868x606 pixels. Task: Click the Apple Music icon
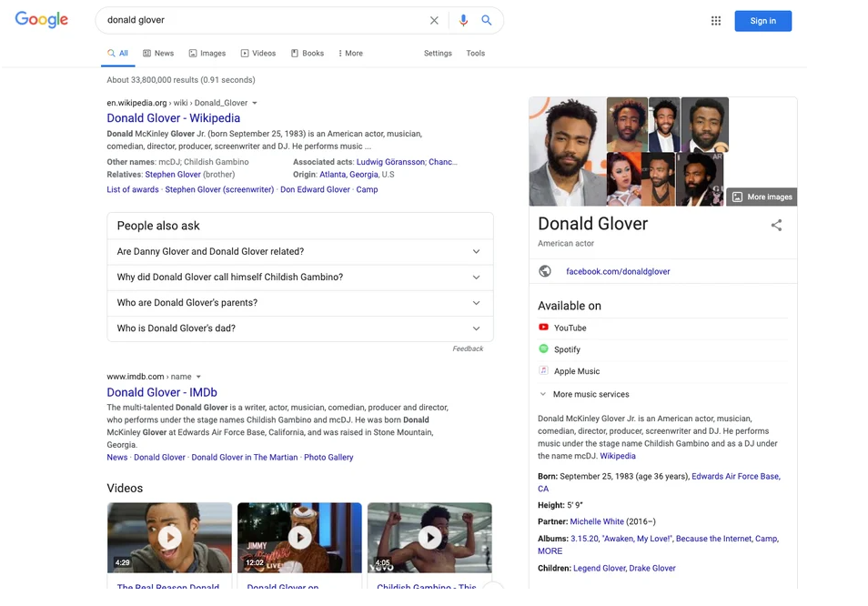click(543, 370)
